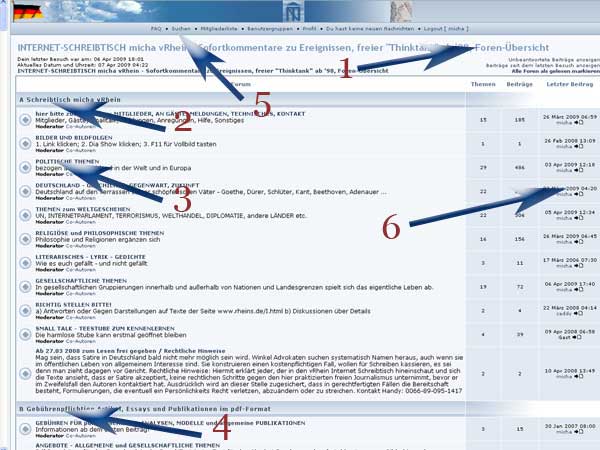Viewport: 600px width, 450px height.
Task: Open latest post icon next to user caddy
Action: click(579, 313)
